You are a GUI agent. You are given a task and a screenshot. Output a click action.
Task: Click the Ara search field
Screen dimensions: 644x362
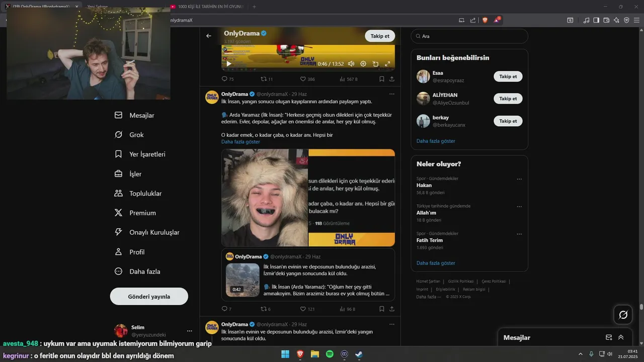point(469,36)
